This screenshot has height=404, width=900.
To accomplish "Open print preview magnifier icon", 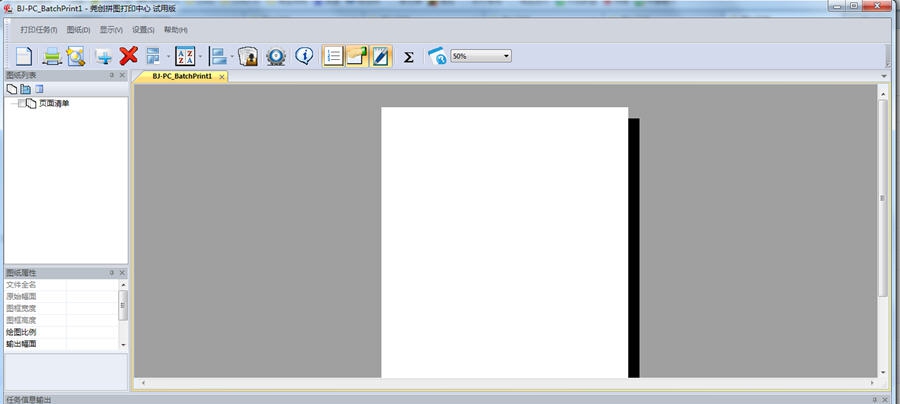I will pyautogui.click(x=75, y=56).
